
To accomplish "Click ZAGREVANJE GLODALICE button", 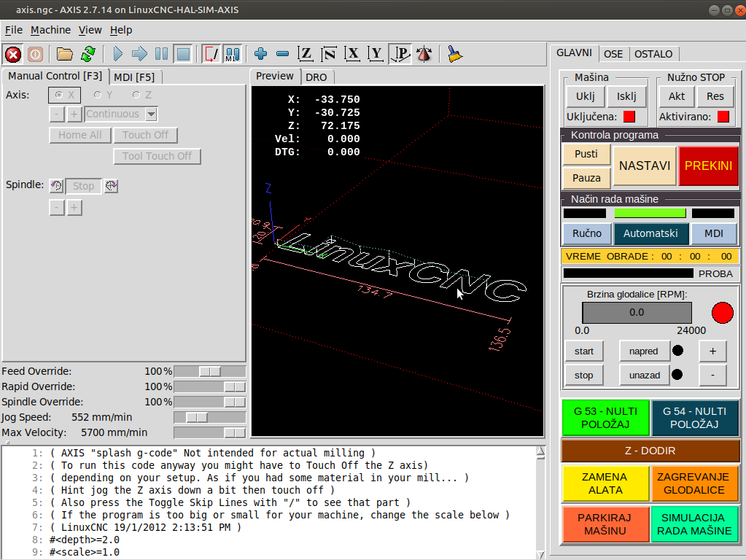I will 694,483.
